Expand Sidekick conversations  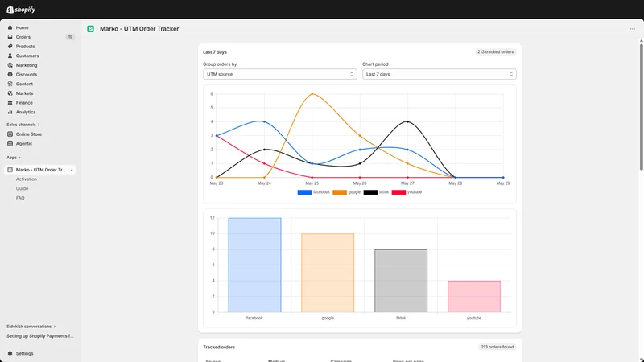[31, 327]
